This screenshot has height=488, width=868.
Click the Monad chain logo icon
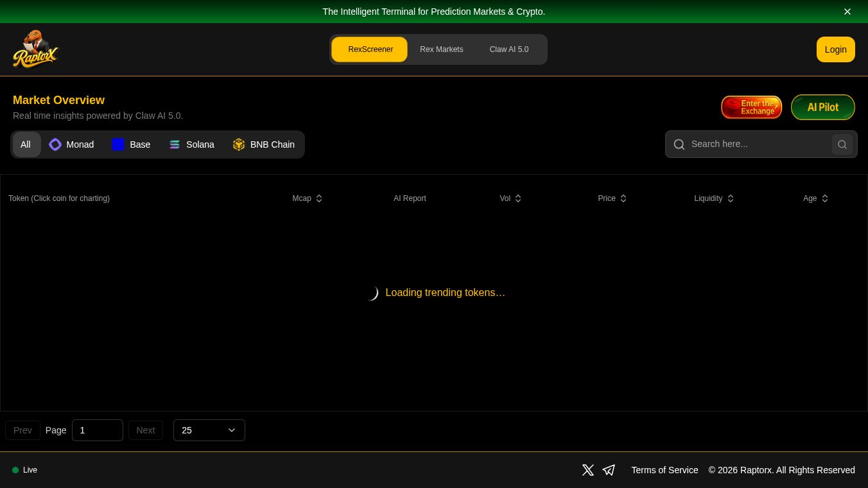(55, 144)
